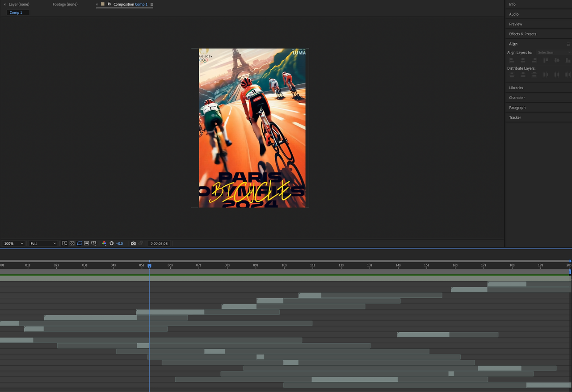Click the distribute left edges icon

pos(545,75)
